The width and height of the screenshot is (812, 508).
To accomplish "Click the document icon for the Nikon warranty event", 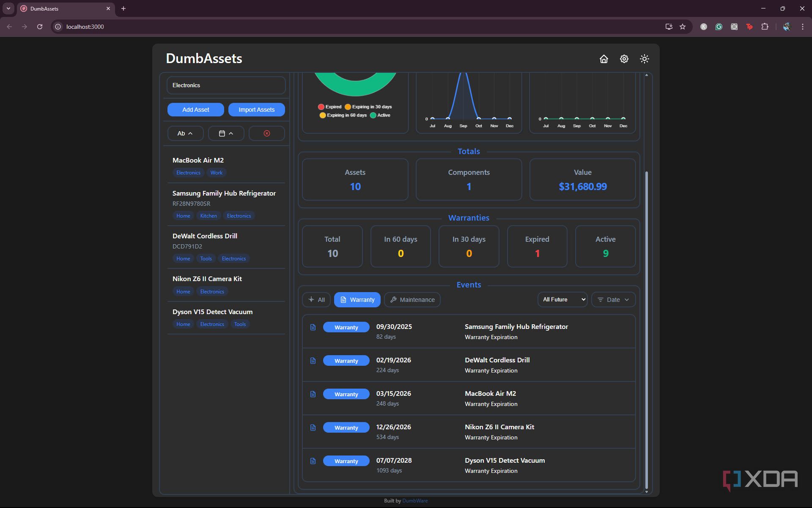I will pos(313,428).
